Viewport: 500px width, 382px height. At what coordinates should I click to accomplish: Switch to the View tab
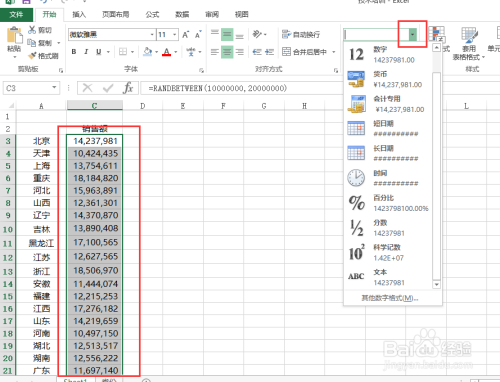click(242, 14)
